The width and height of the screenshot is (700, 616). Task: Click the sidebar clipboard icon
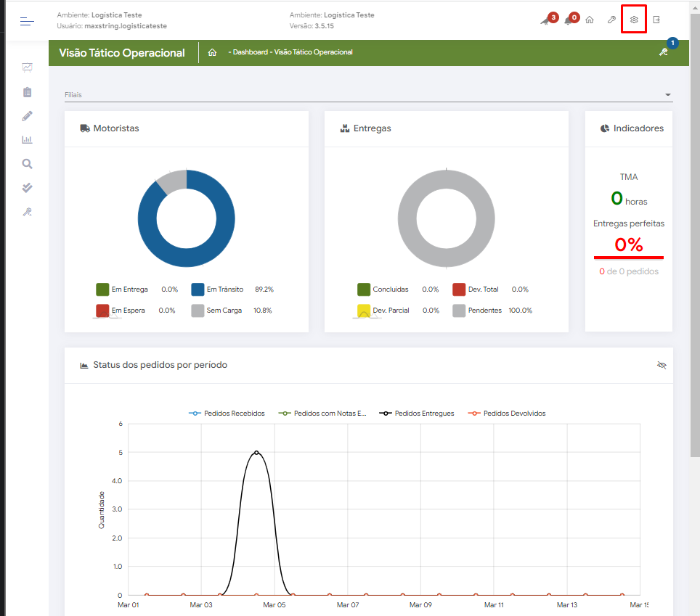27,91
